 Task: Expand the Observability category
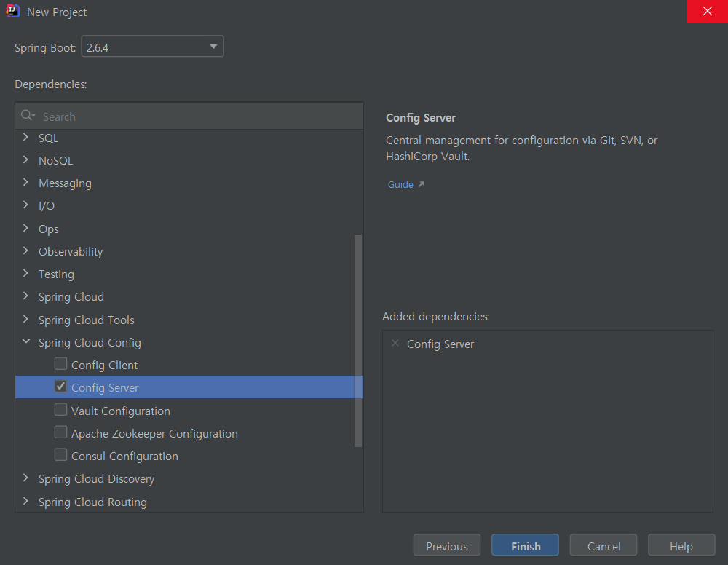pyautogui.click(x=26, y=251)
